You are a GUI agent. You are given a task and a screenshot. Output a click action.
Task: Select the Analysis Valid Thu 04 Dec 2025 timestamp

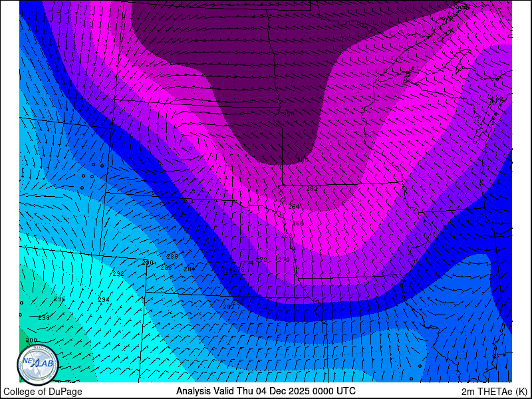(x=265, y=390)
